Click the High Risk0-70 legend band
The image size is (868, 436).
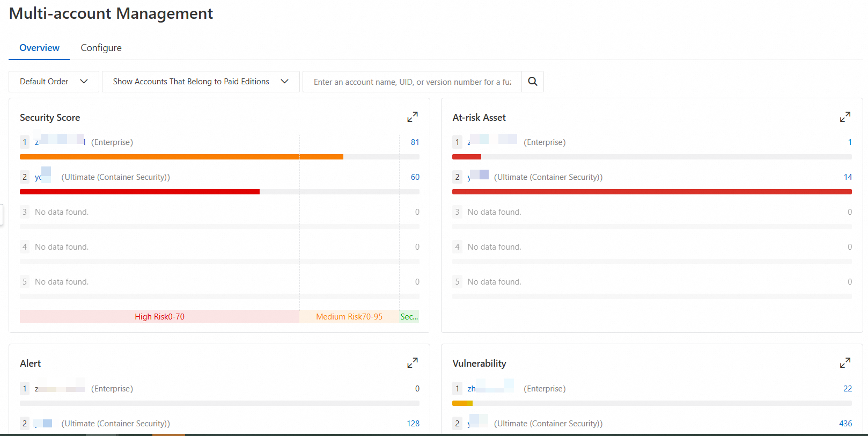point(159,317)
